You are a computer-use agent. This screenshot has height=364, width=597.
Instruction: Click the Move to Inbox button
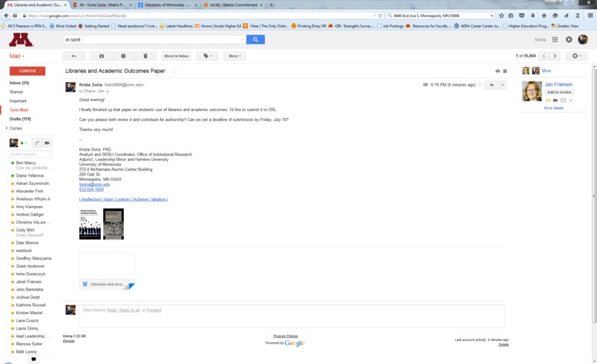176,56
